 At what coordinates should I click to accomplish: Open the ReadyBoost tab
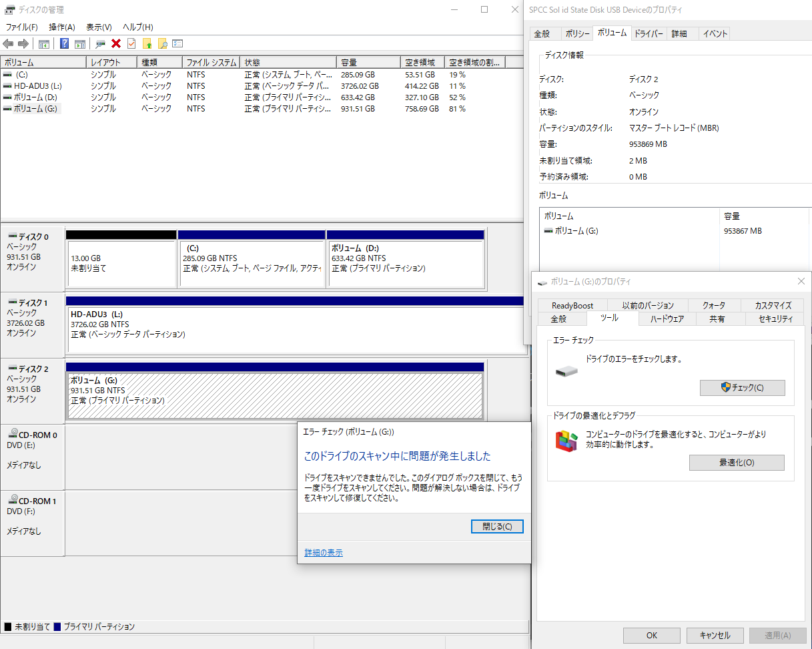point(572,305)
